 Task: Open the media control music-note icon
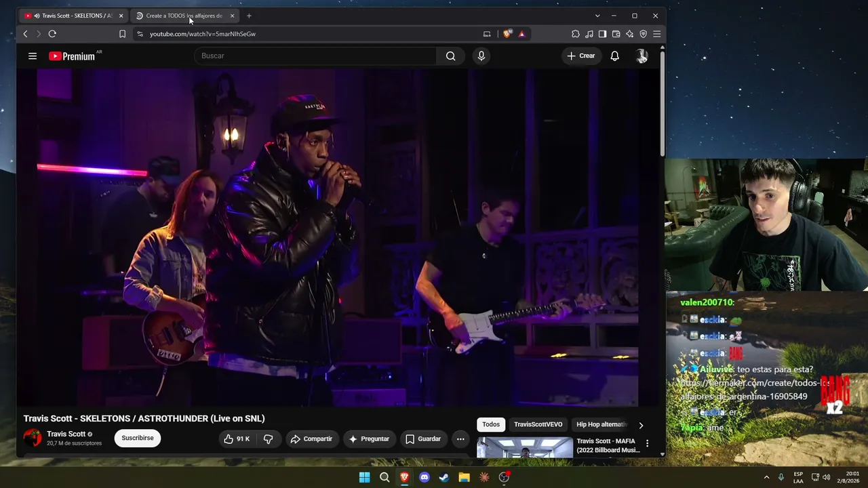tap(589, 34)
